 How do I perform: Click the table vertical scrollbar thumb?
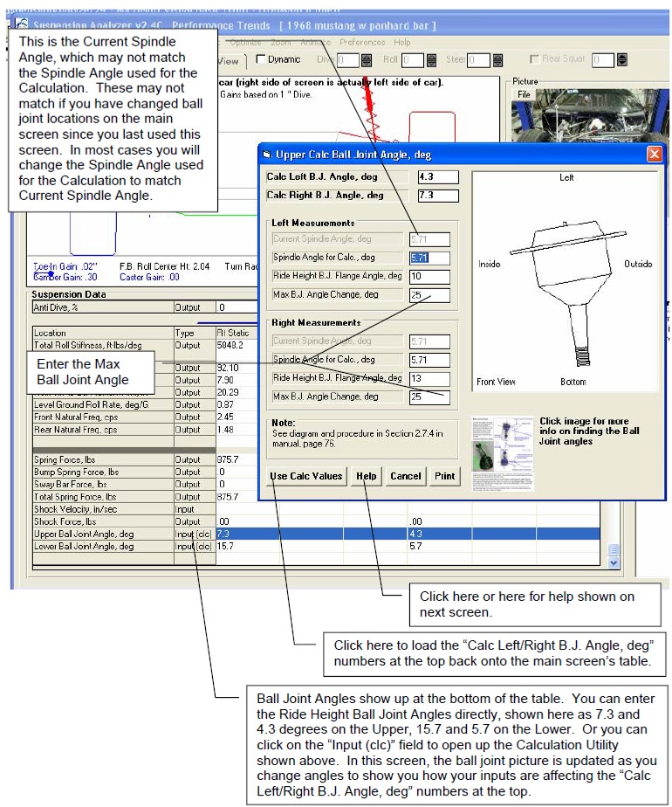(614, 549)
